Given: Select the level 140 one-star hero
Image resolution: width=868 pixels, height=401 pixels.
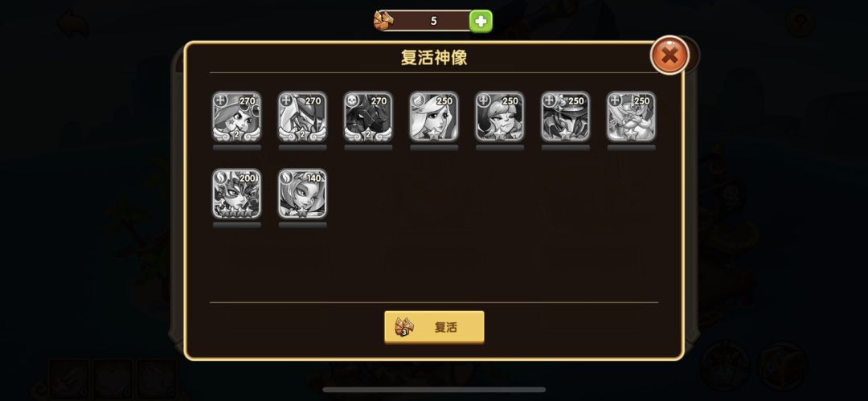Looking at the screenshot, I should (x=302, y=194).
